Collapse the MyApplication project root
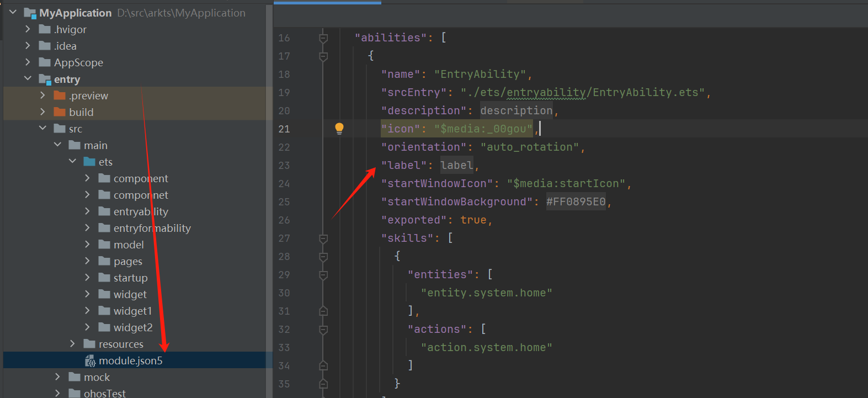This screenshot has width=868, height=398. (x=13, y=12)
